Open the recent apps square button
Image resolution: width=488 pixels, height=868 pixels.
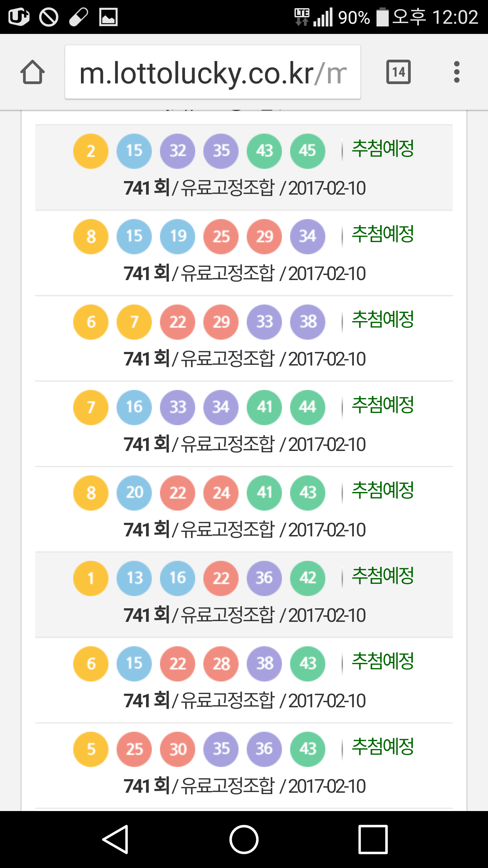pos(373,839)
